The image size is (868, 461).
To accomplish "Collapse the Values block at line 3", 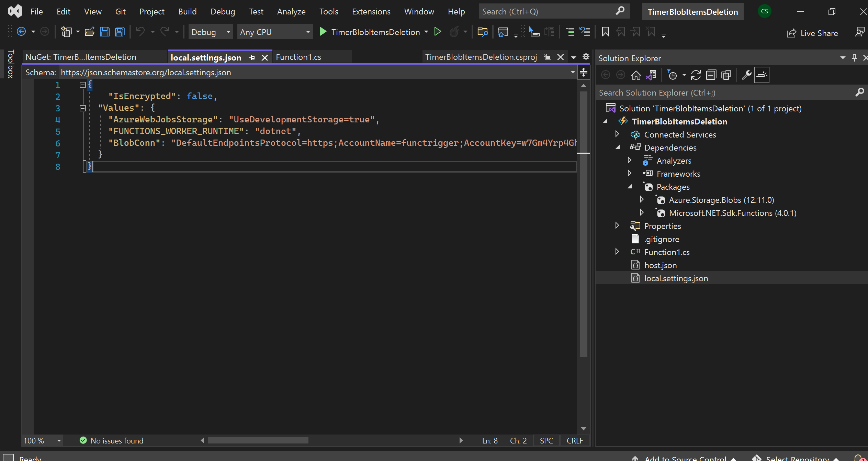I will pos(82,108).
